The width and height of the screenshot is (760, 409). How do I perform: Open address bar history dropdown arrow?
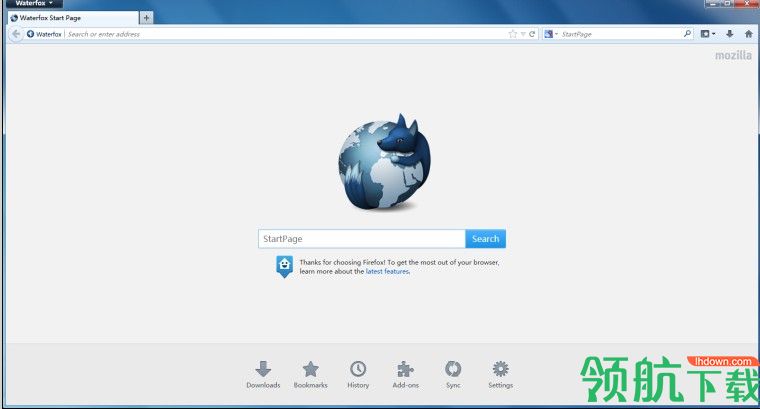pyautogui.click(x=523, y=34)
